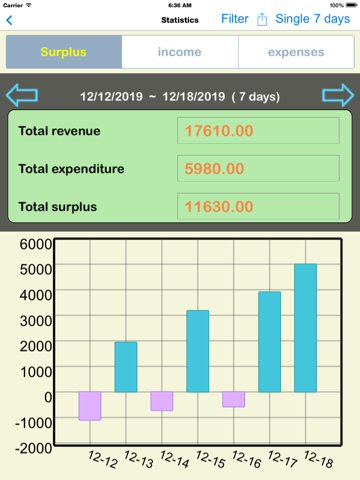Tap the back chevron icon

9,20
